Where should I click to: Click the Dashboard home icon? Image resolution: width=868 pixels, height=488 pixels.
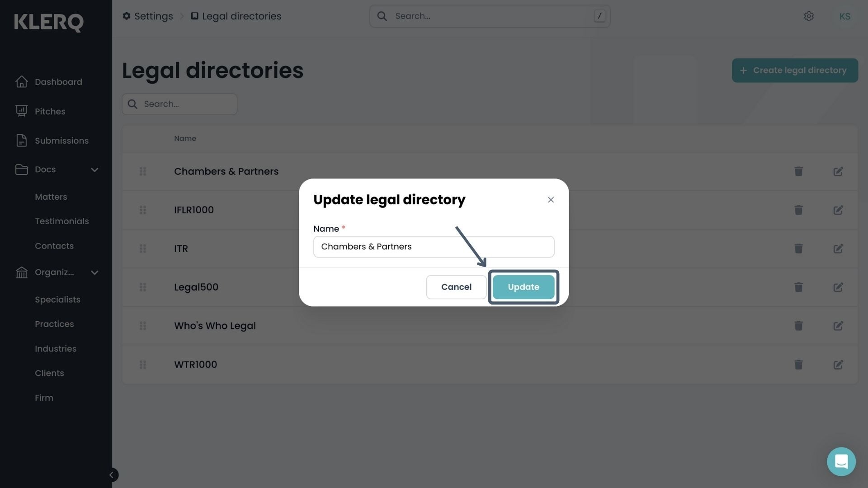pyautogui.click(x=21, y=81)
